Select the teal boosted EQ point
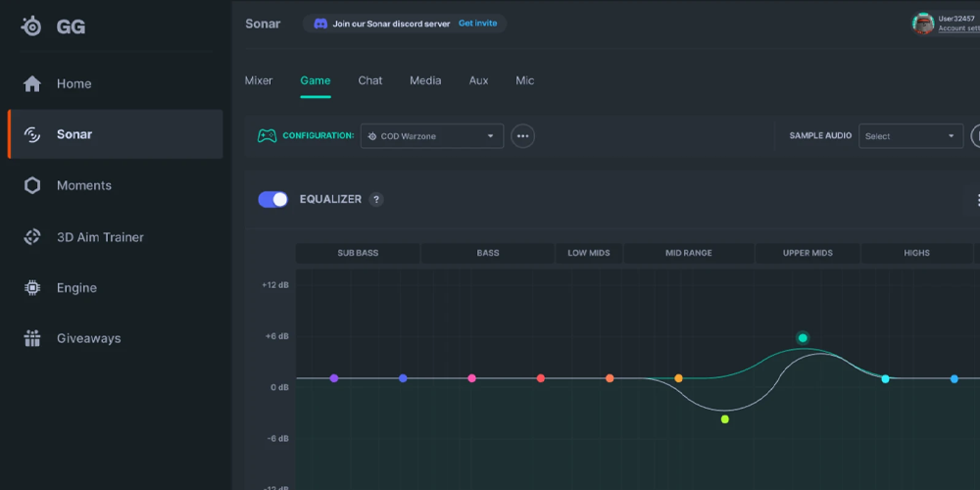Image resolution: width=980 pixels, height=490 pixels. coord(804,338)
